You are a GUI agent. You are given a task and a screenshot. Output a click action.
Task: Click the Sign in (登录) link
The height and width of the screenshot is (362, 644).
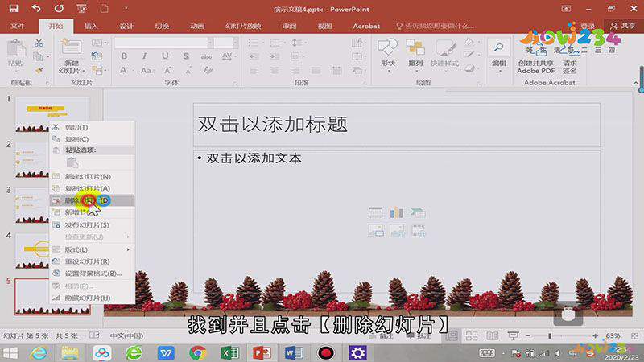point(588,26)
